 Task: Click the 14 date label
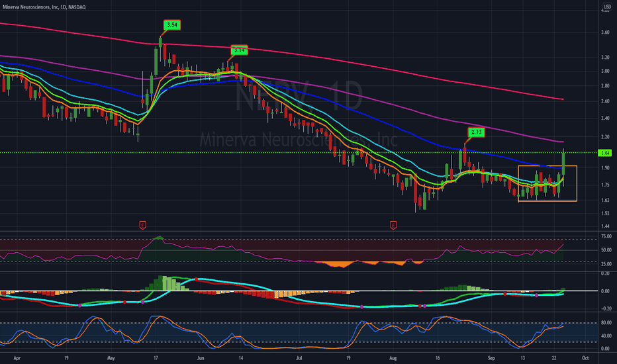241,358
